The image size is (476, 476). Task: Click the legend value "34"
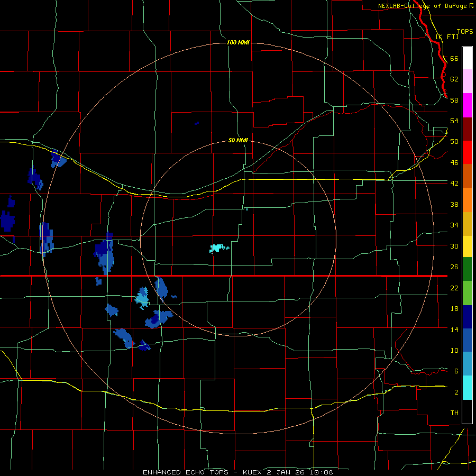click(x=454, y=225)
